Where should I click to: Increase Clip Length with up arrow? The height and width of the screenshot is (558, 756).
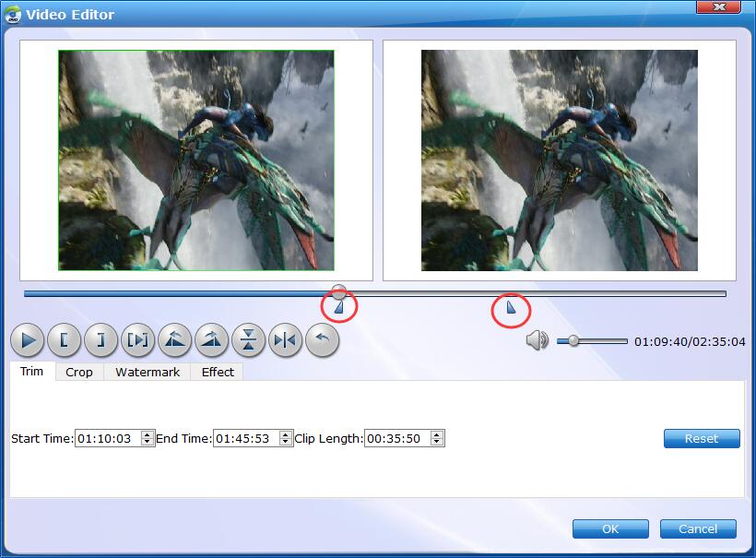tap(437, 434)
